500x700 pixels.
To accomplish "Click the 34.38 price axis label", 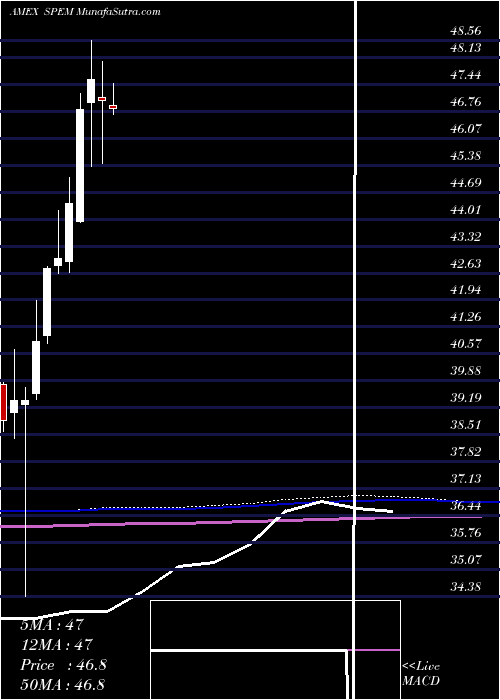I will tap(466, 586).
